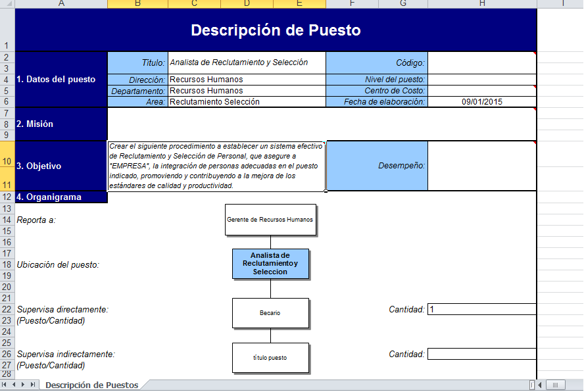Click the empty Desempeño value cell
Screen dimensions: 584x392
482,166
